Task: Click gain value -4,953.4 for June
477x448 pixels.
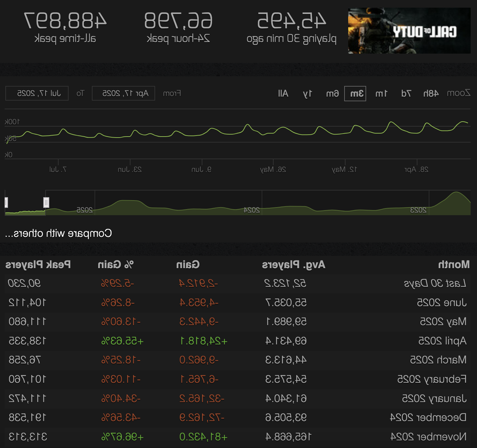Action: [x=199, y=303]
